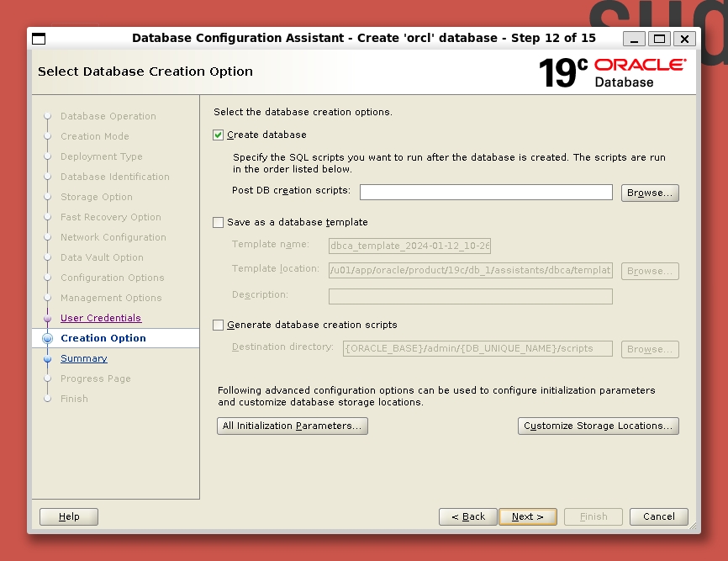The height and width of the screenshot is (561, 728).
Task: Minimize the Database Configuration Assistant window
Action: pyautogui.click(x=635, y=39)
